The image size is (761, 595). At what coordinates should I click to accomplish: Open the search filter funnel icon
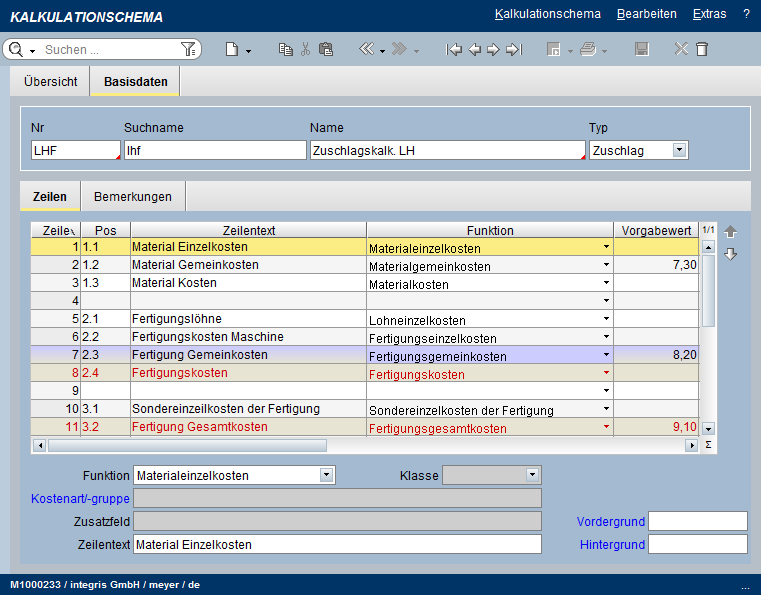pos(188,49)
